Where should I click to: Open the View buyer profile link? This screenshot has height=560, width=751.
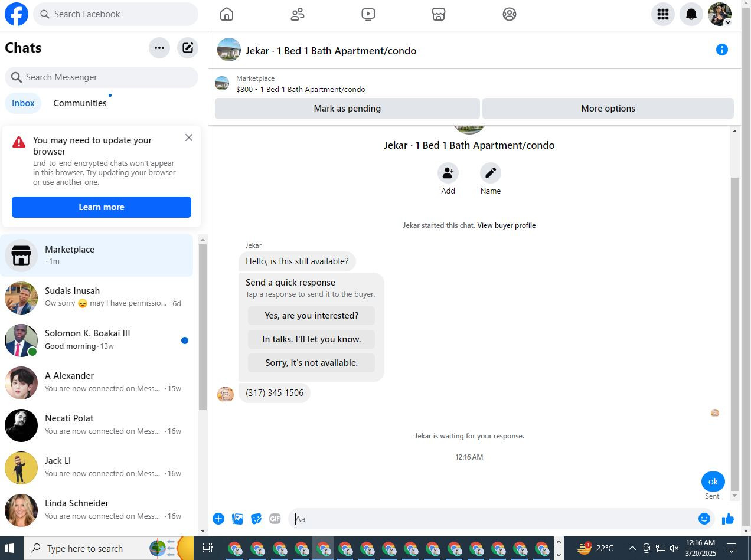pyautogui.click(x=506, y=225)
